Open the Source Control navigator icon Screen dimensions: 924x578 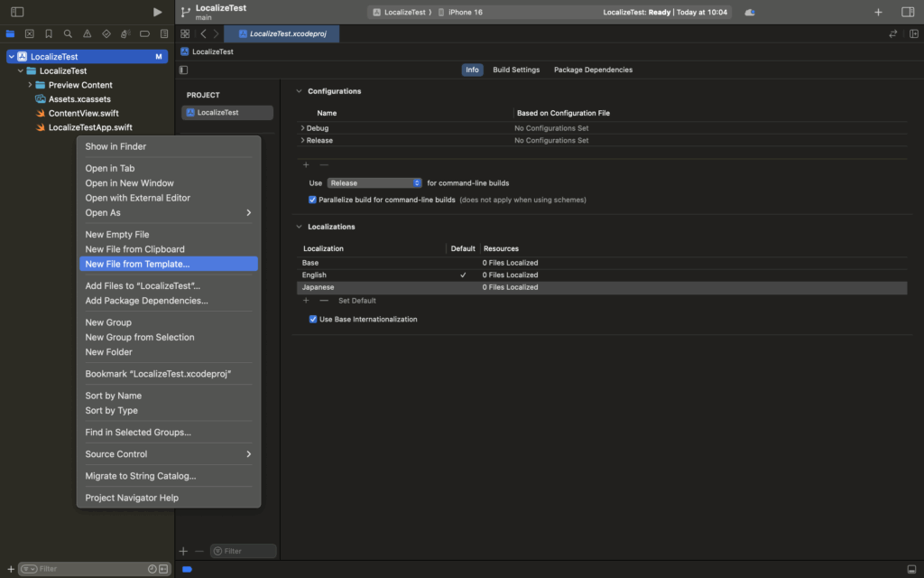[x=30, y=33]
